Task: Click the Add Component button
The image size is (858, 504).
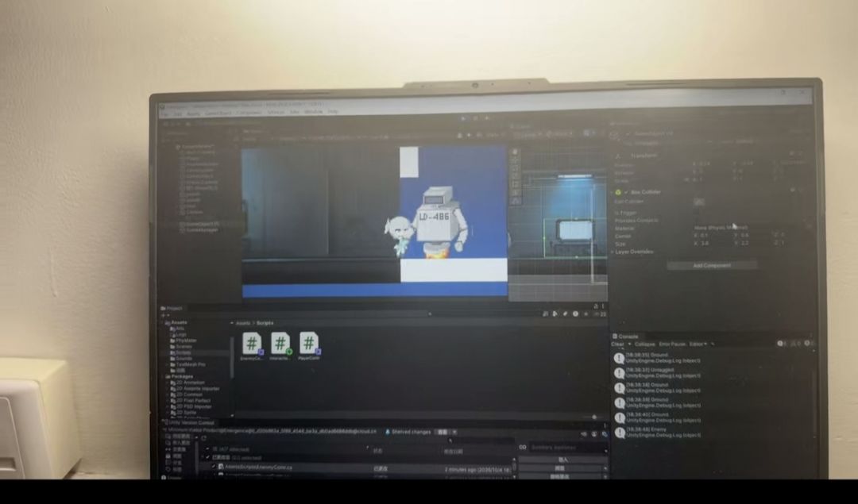Action: 712,266
